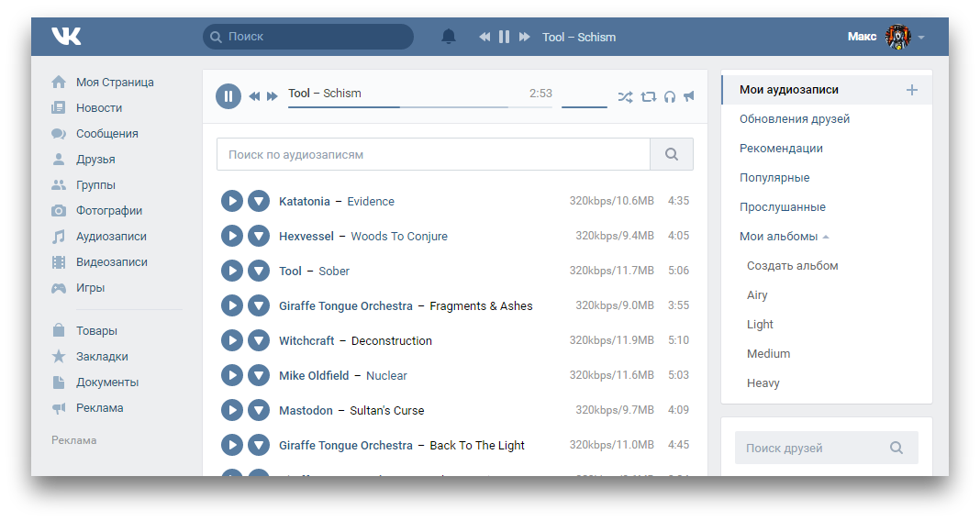Toggle repeat for current track
Image resolution: width=980 pixels, height=521 pixels.
pos(649,96)
